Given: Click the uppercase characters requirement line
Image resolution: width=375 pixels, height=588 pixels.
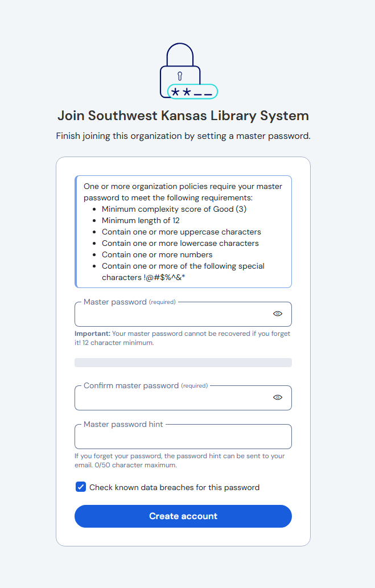Looking at the screenshot, I should (x=181, y=232).
